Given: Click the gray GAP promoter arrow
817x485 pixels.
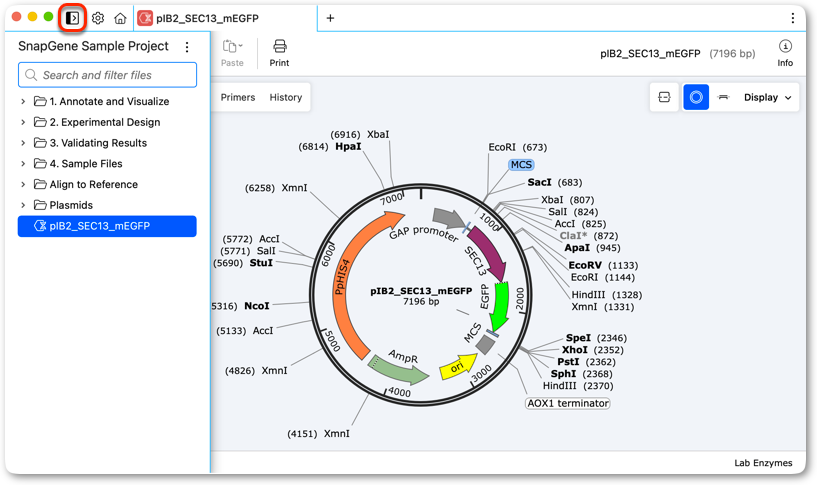Looking at the screenshot, I should [x=448, y=218].
